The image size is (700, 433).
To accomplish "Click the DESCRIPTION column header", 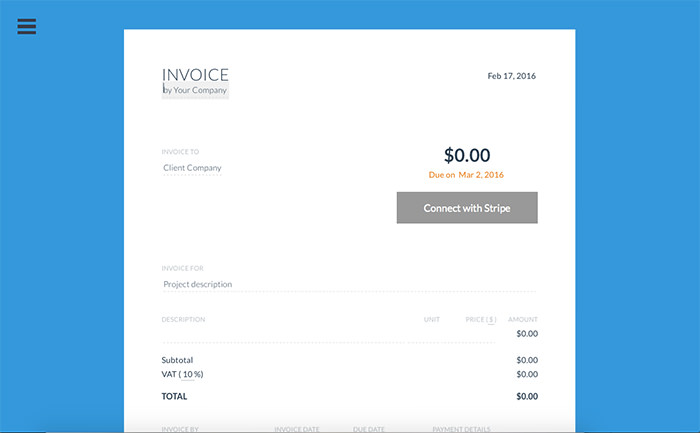I will [183, 320].
